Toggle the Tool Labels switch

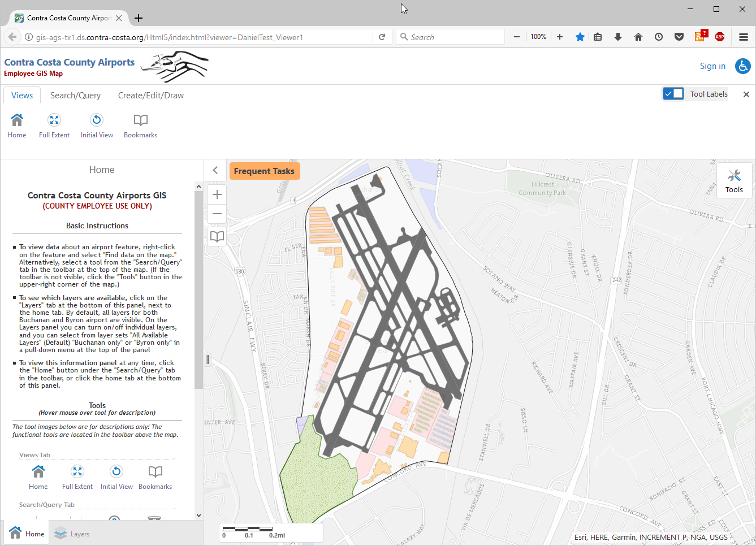click(673, 94)
